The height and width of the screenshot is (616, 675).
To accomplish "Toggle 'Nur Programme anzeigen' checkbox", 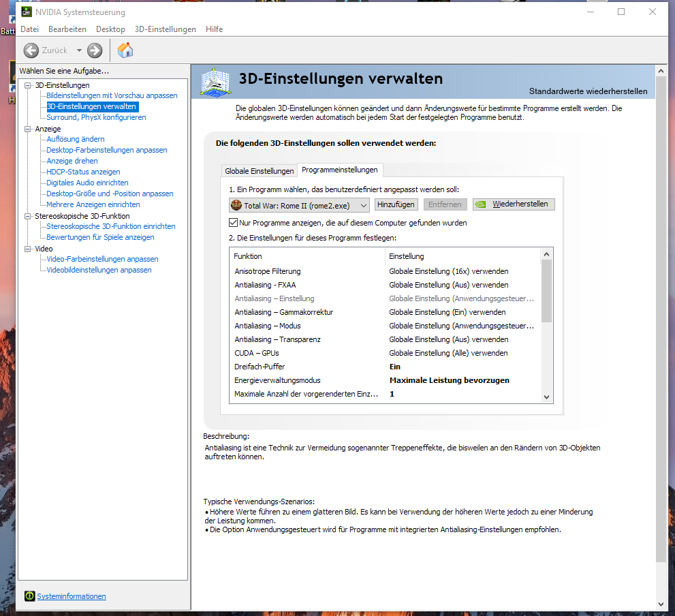I will click(234, 223).
